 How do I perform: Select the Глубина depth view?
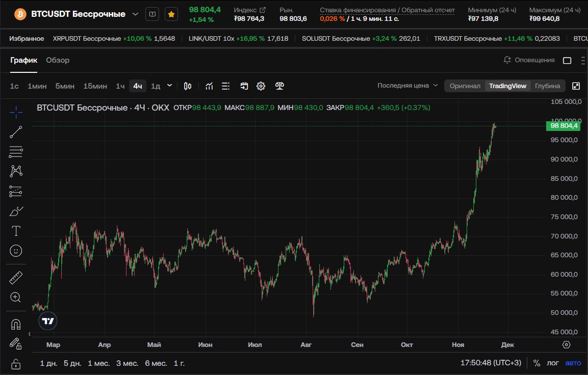point(548,86)
